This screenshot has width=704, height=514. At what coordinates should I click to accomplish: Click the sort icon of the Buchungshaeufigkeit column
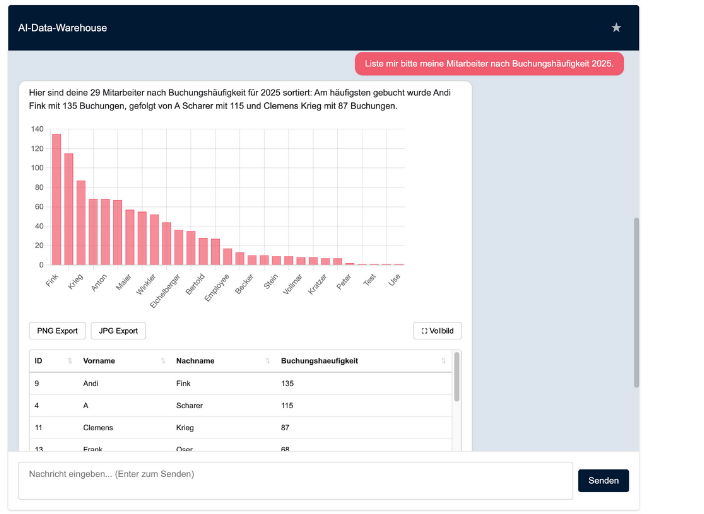point(443,361)
